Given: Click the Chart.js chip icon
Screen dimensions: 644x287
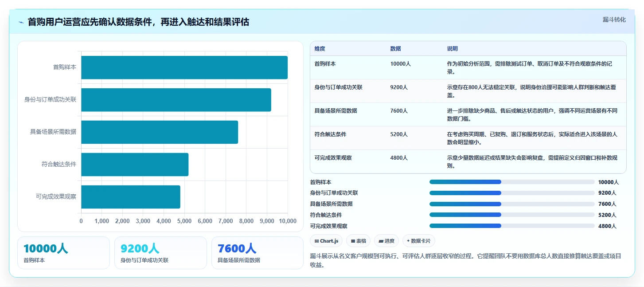Looking at the screenshot, I should (316, 241).
